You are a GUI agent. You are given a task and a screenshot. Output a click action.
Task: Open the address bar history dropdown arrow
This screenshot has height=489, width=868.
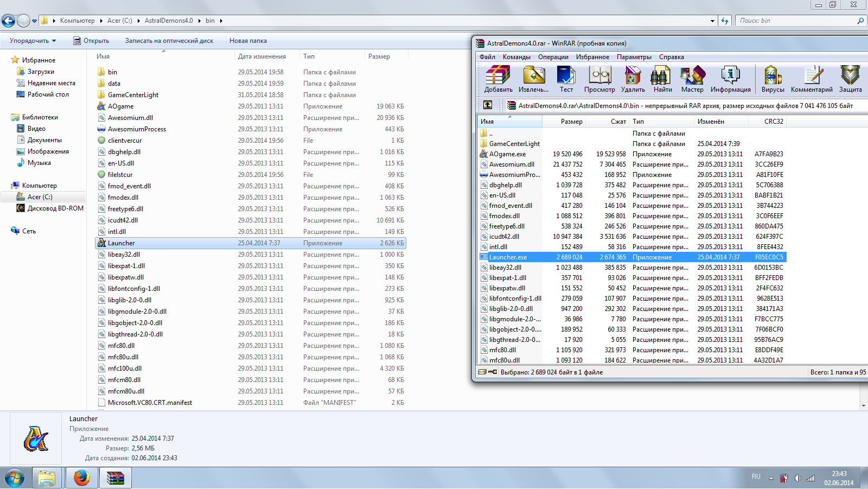pos(712,21)
